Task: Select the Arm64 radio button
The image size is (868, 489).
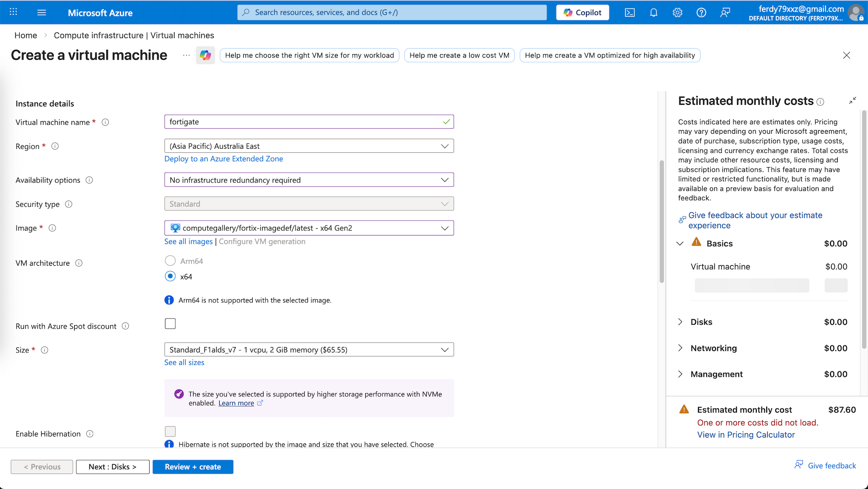Action: click(x=170, y=261)
